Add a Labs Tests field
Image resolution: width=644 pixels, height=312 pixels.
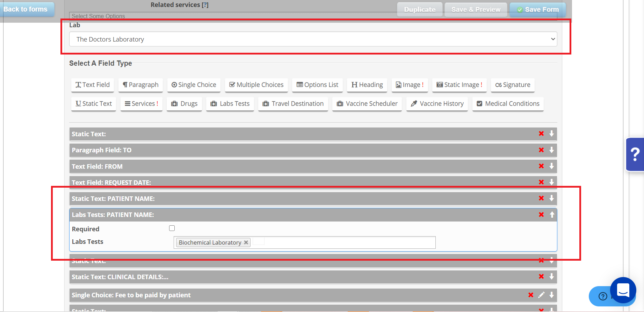pos(230,104)
